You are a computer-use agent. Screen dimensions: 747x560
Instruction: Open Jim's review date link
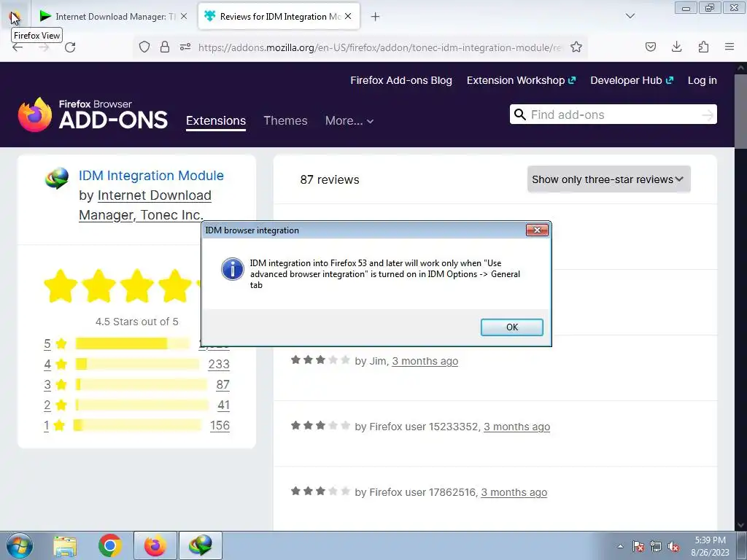click(x=425, y=362)
